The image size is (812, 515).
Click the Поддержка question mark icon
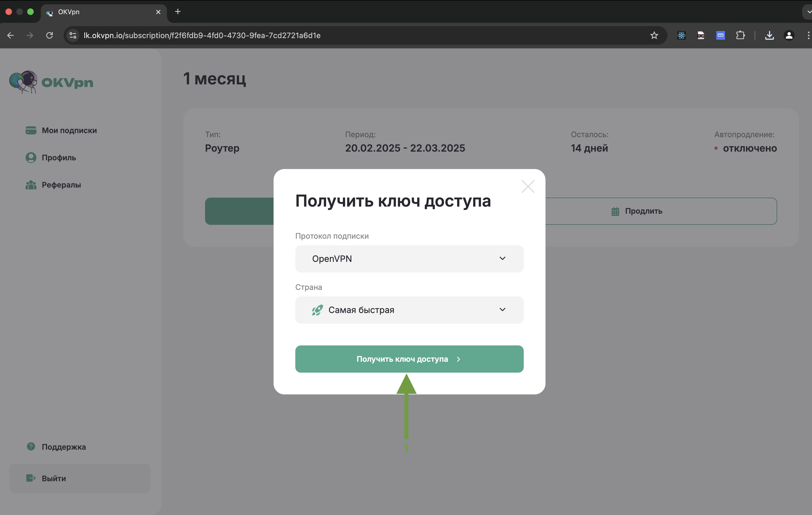pos(31,446)
